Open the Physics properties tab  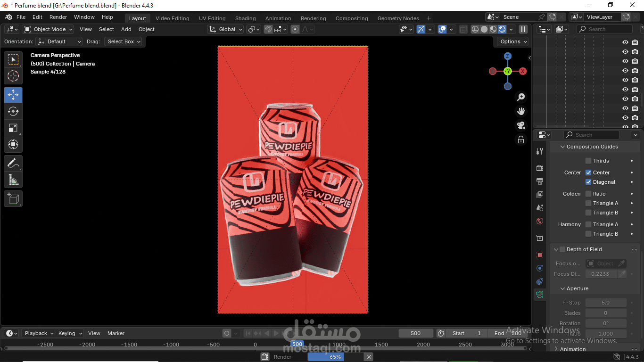pyautogui.click(x=540, y=268)
